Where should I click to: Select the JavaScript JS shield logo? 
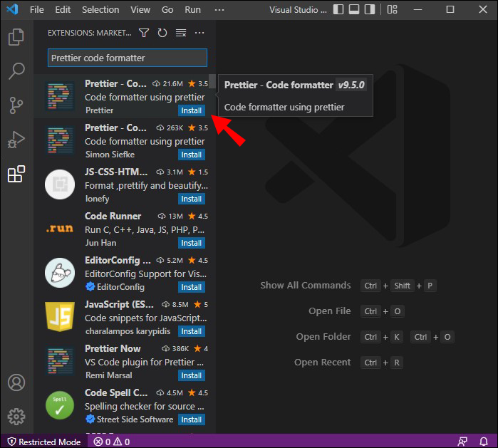pos(60,317)
